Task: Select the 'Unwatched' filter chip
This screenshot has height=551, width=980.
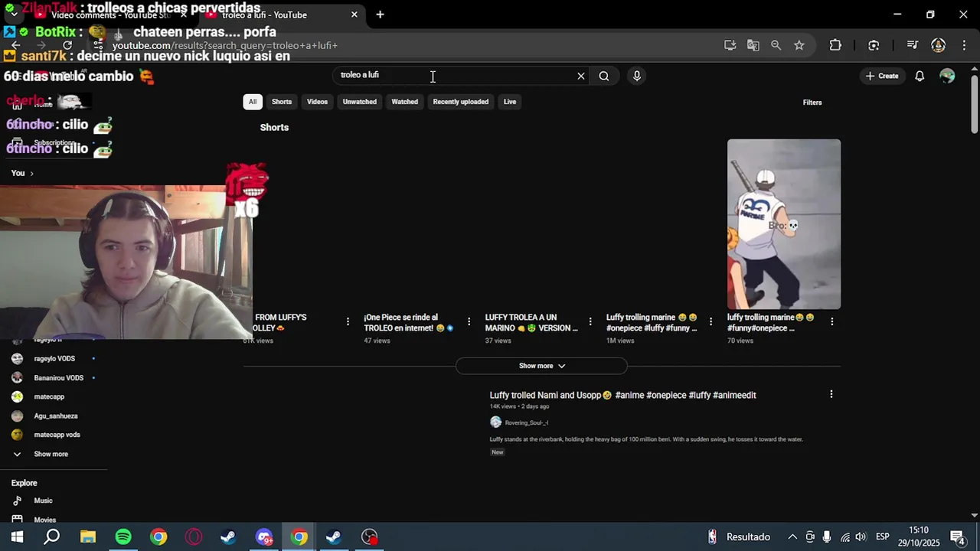Action: [x=359, y=102]
